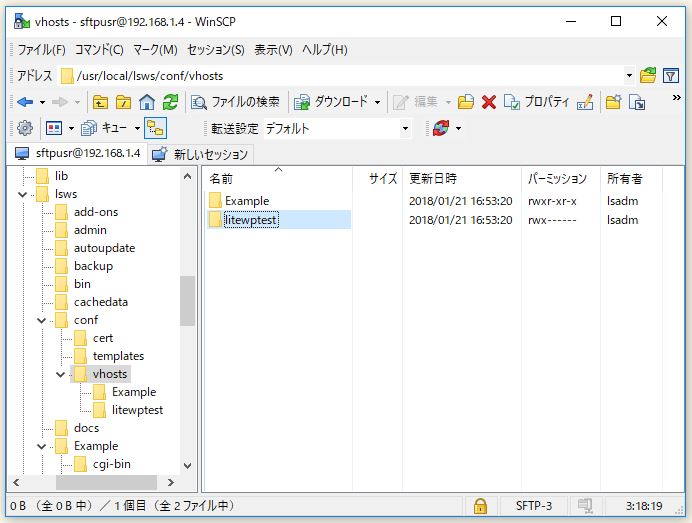Viewport: 692px width, 523px height.
Task: Select cachedata folder in tree
Action: [101, 302]
